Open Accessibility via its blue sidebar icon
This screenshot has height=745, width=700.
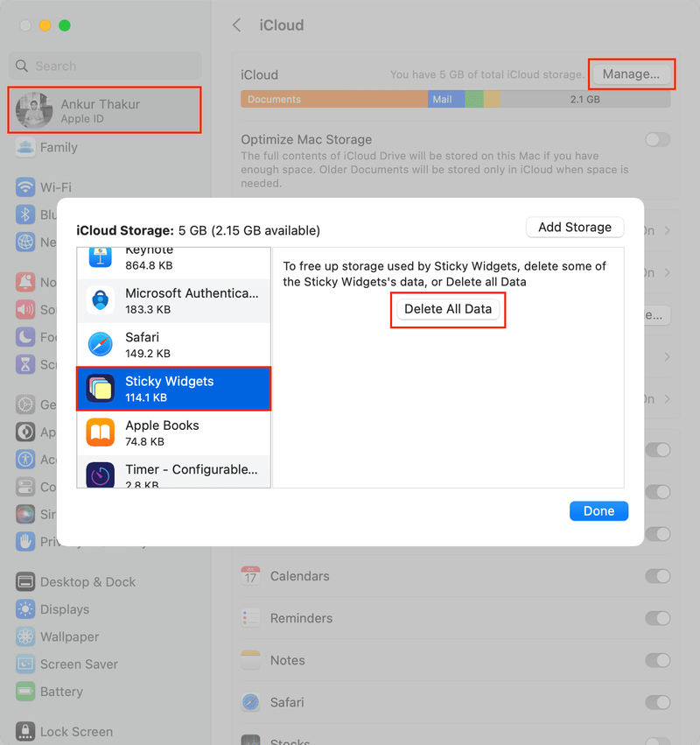coord(25,460)
